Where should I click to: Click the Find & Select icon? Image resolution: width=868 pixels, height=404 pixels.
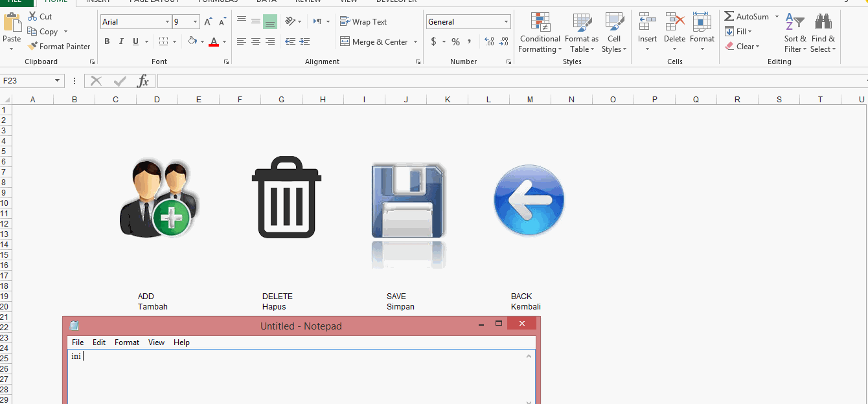click(x=823, y=32)
